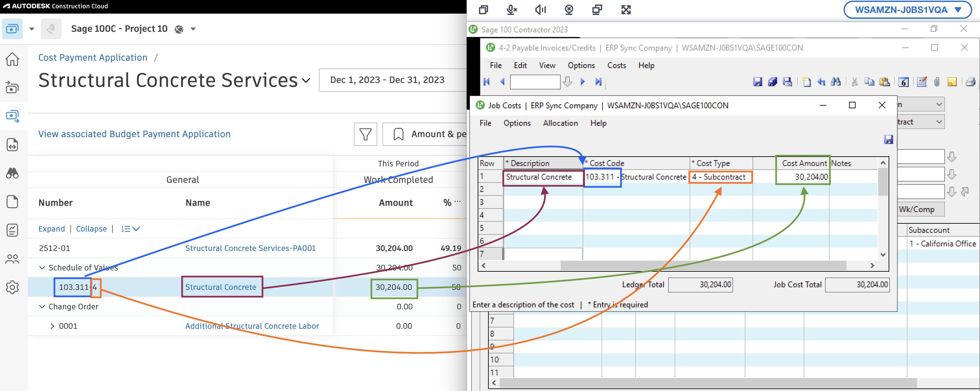Viewport: 980px width, 391px height.
Task: Open the Budget icon in the sidebar
Action: pos(13,87)
